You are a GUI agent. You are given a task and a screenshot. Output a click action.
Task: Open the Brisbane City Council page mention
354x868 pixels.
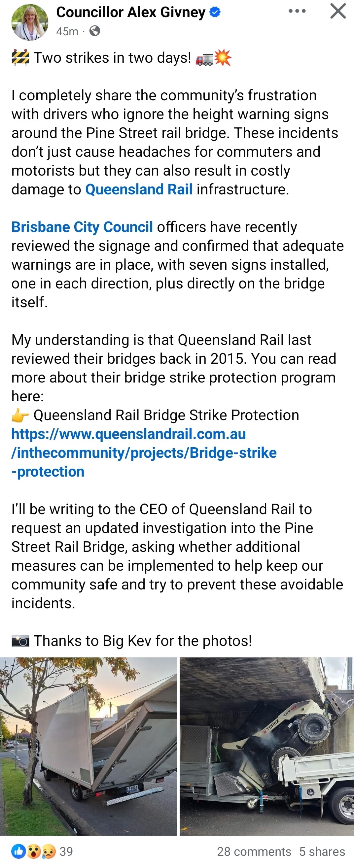tap(82, 227)
